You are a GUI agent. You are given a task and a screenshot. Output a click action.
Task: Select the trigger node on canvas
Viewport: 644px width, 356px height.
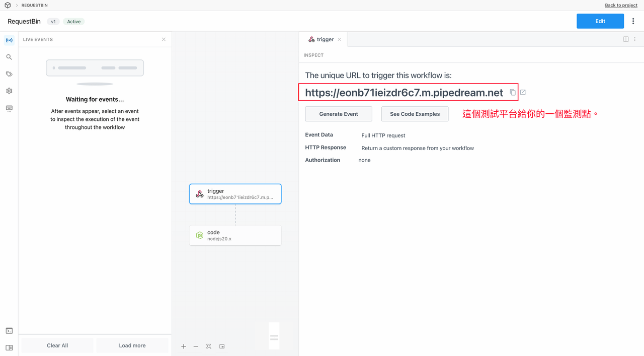click(235, 194)
